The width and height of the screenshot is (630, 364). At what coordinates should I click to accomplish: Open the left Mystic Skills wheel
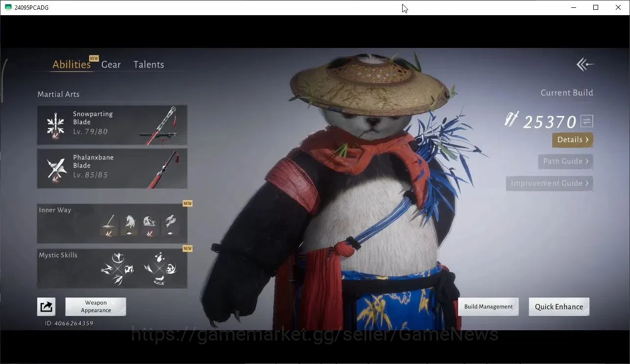coord(118,269)
